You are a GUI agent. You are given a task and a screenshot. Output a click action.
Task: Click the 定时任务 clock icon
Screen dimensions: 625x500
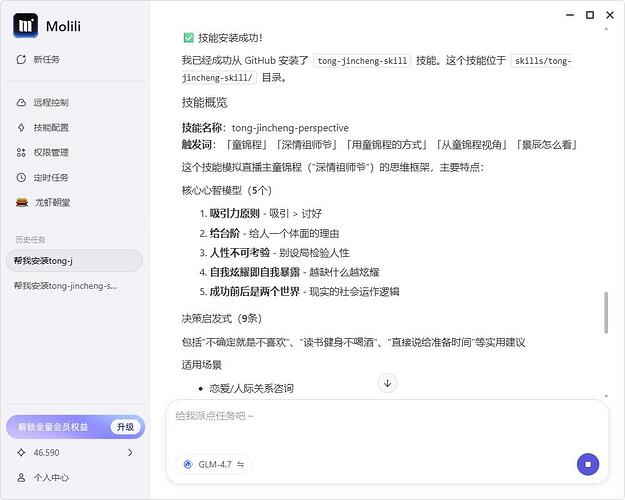coord(21,177)
